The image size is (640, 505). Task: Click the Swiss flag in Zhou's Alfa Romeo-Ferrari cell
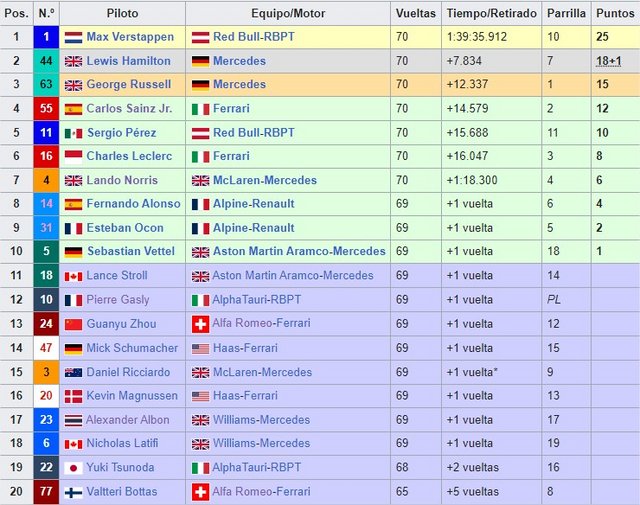[200, 324]
